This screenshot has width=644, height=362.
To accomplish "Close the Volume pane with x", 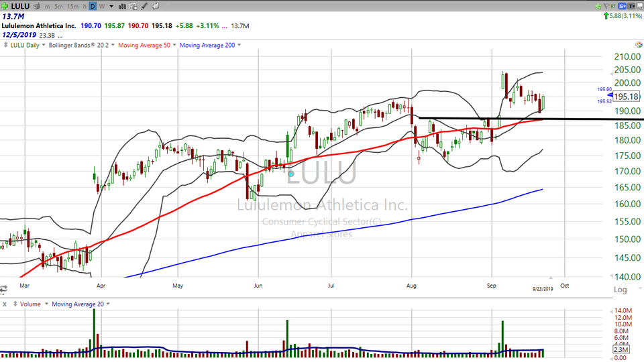I will pyautogui.click(x=5, y=304).
